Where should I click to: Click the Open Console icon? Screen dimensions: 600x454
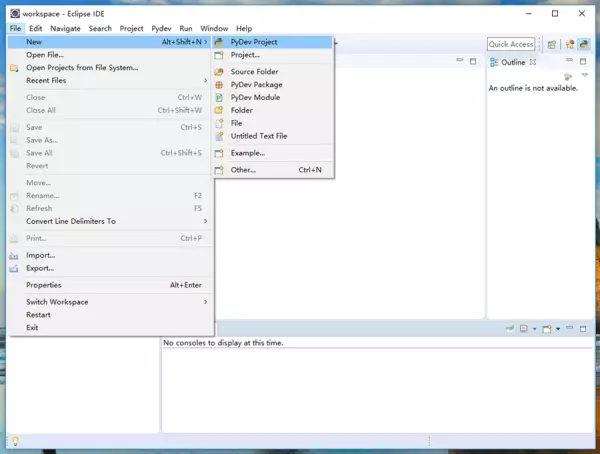tap(547, 329)
